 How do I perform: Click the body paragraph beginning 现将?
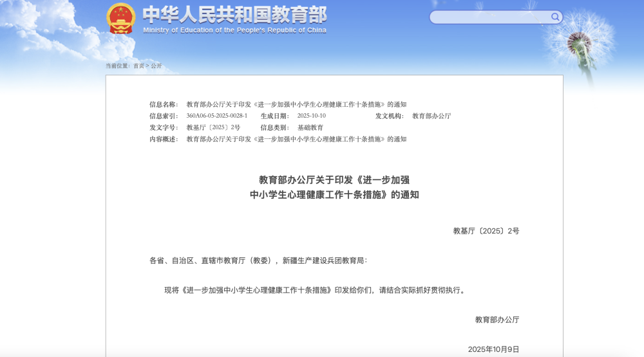[314, 290]
